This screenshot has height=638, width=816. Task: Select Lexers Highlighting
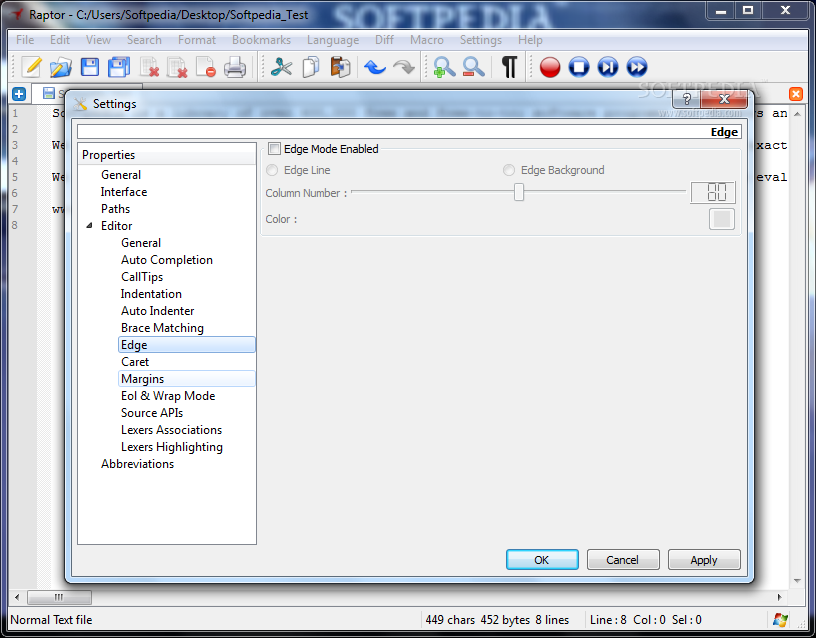[172, 447]
